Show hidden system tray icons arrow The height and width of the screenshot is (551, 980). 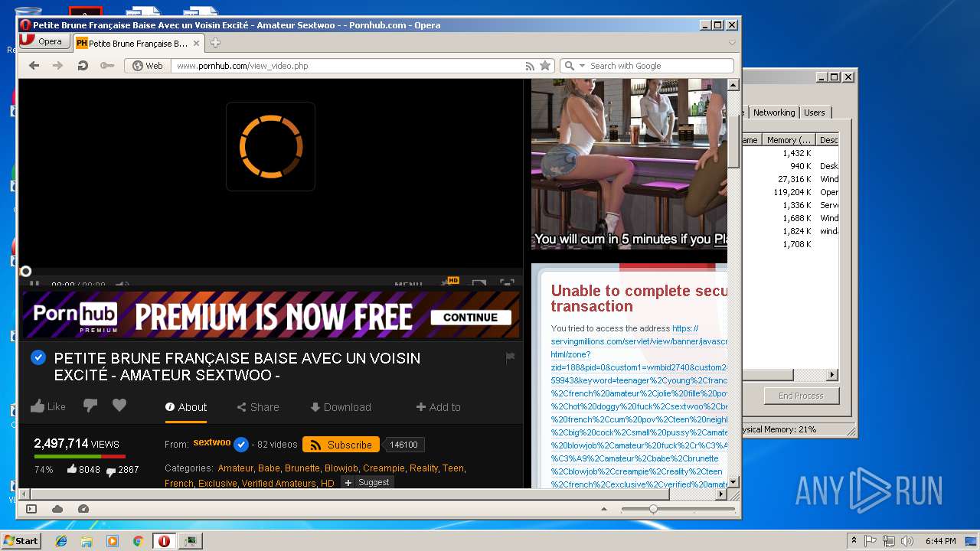[854, 541]
